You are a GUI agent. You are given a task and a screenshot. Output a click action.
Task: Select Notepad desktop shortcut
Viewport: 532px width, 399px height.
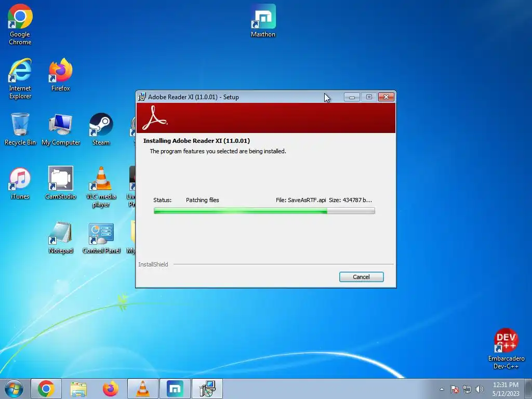pyautogui.click(x=61, y=237)
